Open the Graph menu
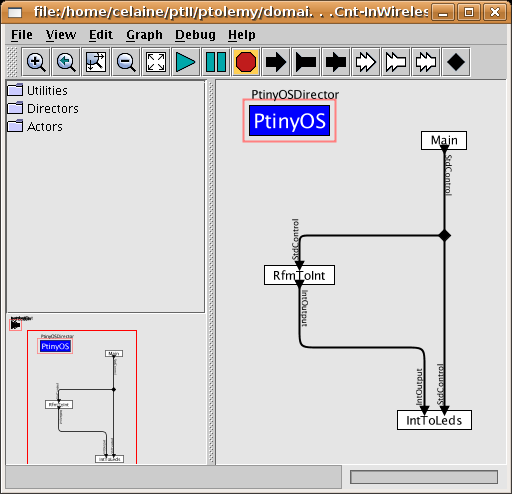 (x=144, y=35)
